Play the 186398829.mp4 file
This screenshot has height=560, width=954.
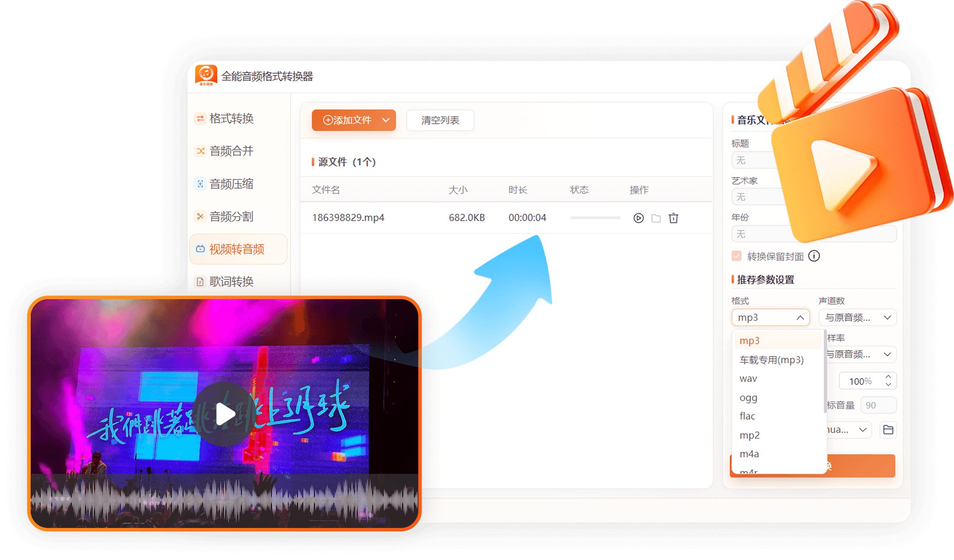(638, 218)
